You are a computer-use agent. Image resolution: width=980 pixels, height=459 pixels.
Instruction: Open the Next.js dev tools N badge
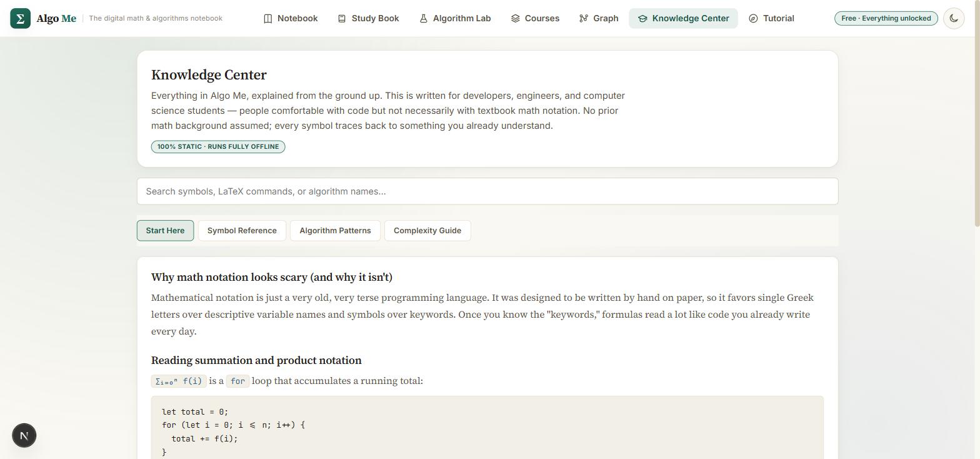pyautogui.click(x=24, y=436)
